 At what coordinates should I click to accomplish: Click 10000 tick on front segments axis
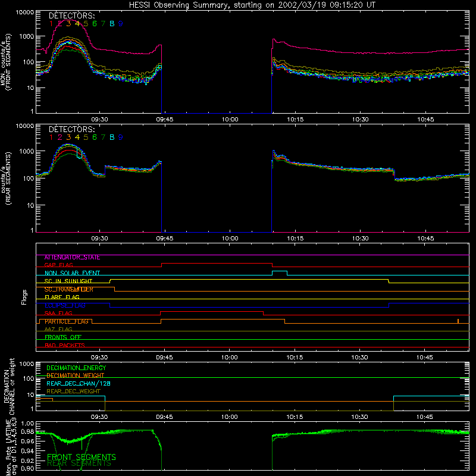point(25,12)
